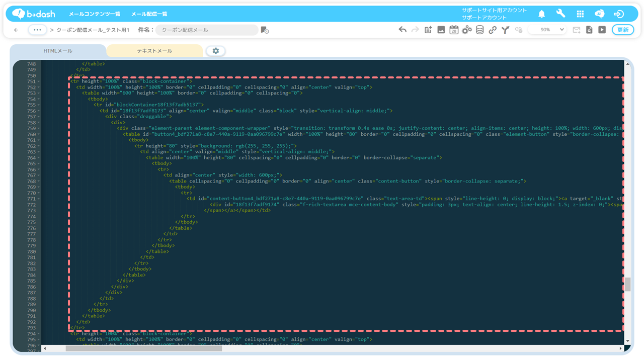Expand the breadcrumb ellipsis button
Viewport: 644px width, 362px height.
37,30
